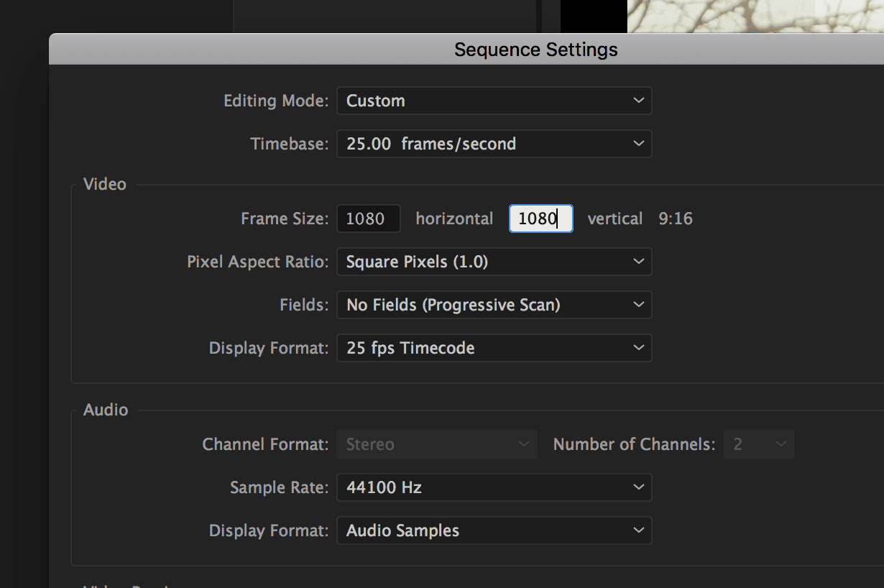Image resolution: width=884 pixels, height=588 pixels.
Task: Click the 9:16 aspect ratio label
Action: [676, 219]
